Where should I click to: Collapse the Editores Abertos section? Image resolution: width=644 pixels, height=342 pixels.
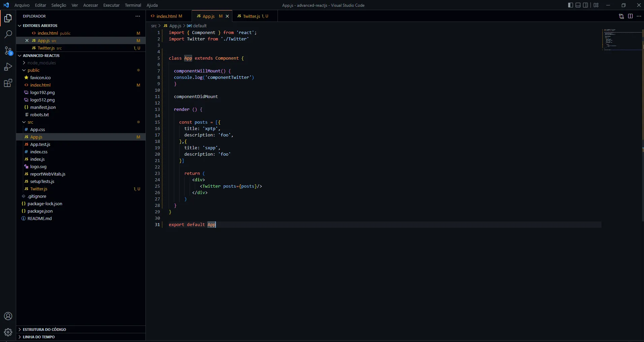point(81,26)
